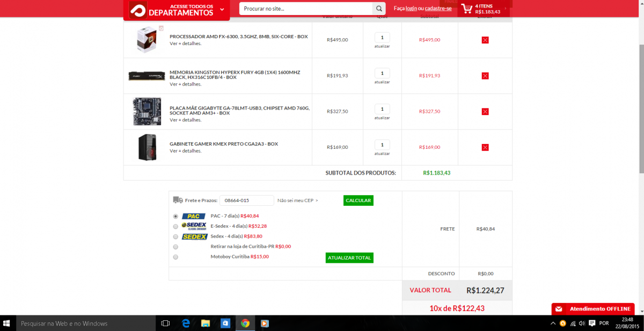644x331 pixels.
Task: Open the Windows Start menu
Action: pyautogui.click(x=8, y=323)
